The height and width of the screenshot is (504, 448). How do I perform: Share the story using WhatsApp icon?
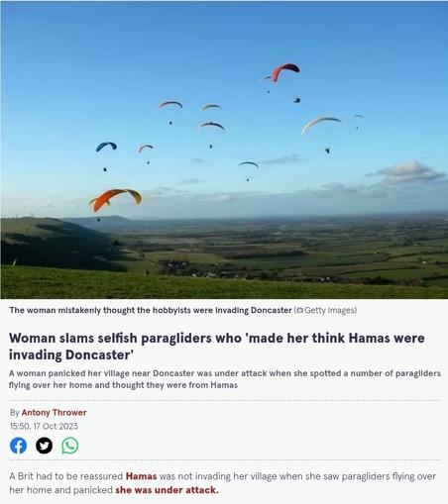pos(70,446)
